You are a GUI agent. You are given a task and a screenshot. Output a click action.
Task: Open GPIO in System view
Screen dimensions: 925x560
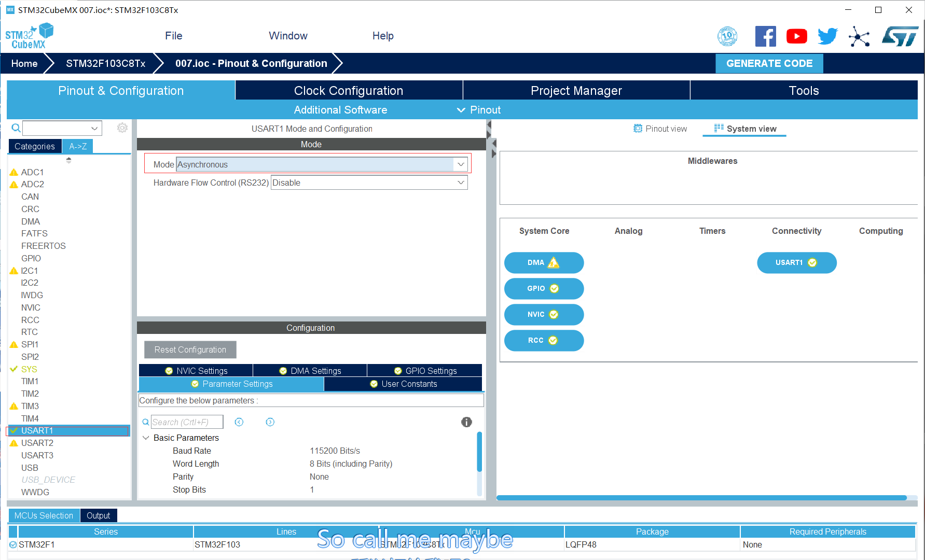(x=544, y=289)
